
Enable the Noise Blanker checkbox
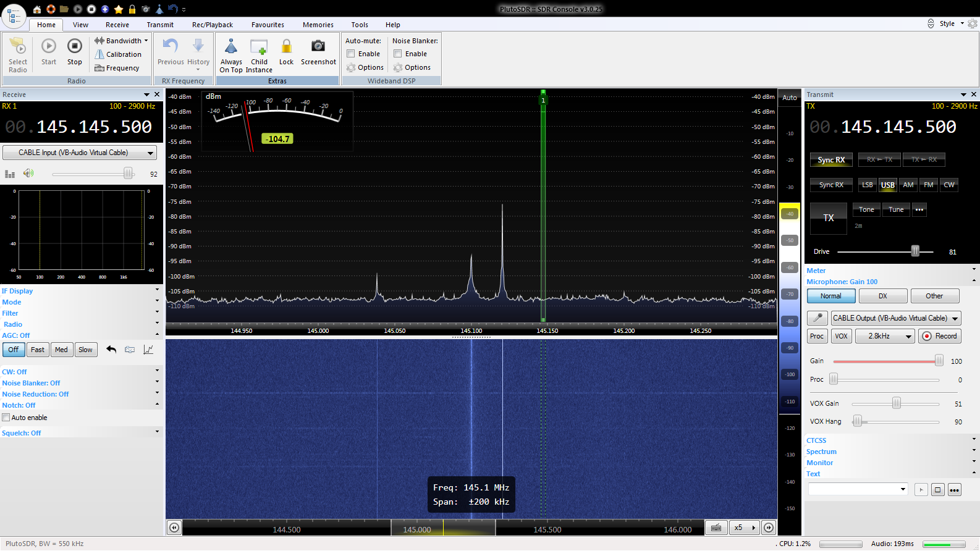click(x=398, y=54)
